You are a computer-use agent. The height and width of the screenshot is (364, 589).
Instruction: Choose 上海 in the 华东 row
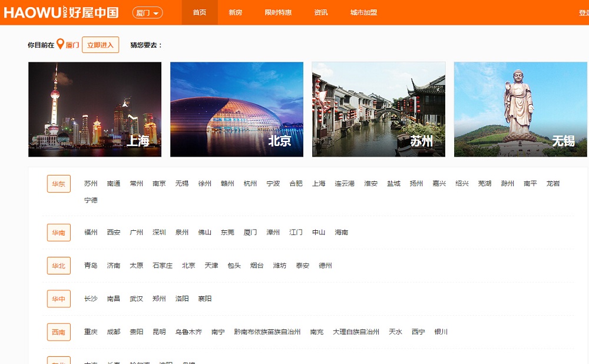coord(319,183)
